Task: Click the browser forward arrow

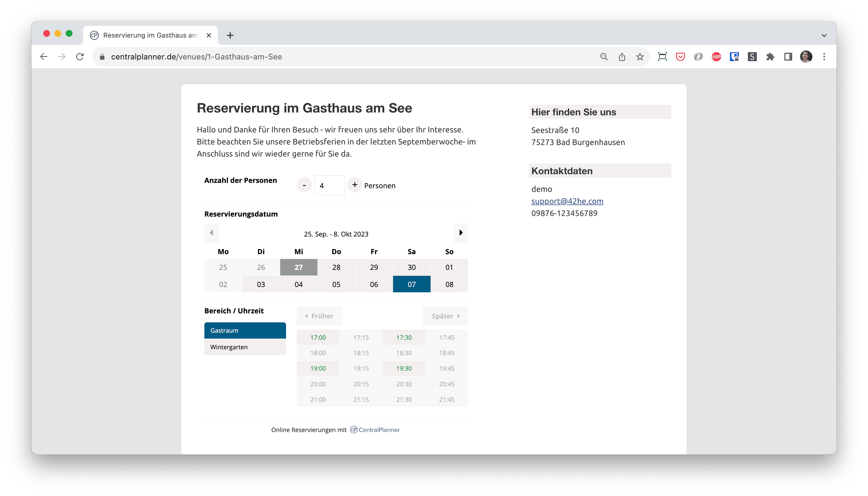Action: tap(62, 57)
